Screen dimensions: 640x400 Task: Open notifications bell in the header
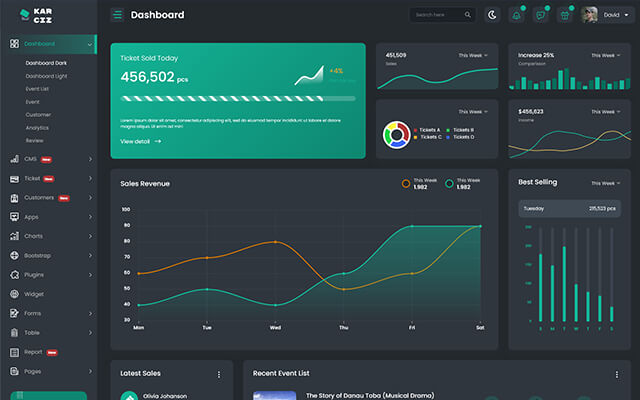coord(516,15)
